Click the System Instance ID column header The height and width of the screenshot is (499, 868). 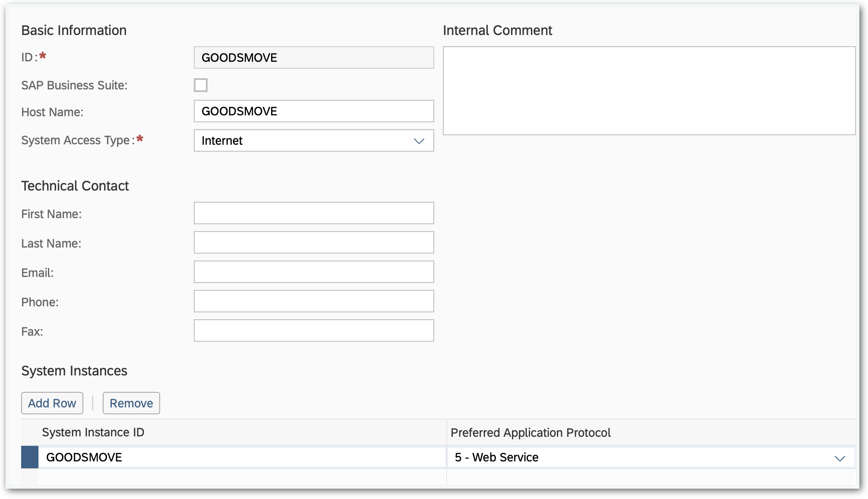[x=93, y=432]
